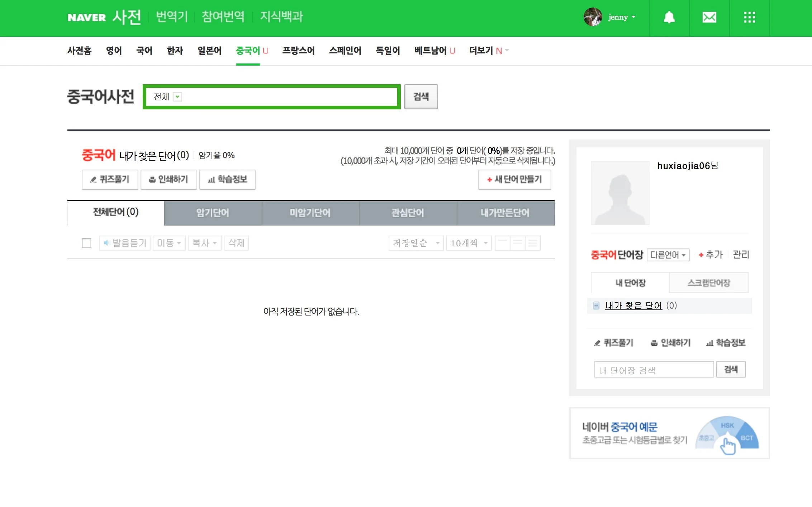Screen dimensions: 812x507
Task: Click sidebar 인쇄하기 link
Action: click(x=670, y=343)
